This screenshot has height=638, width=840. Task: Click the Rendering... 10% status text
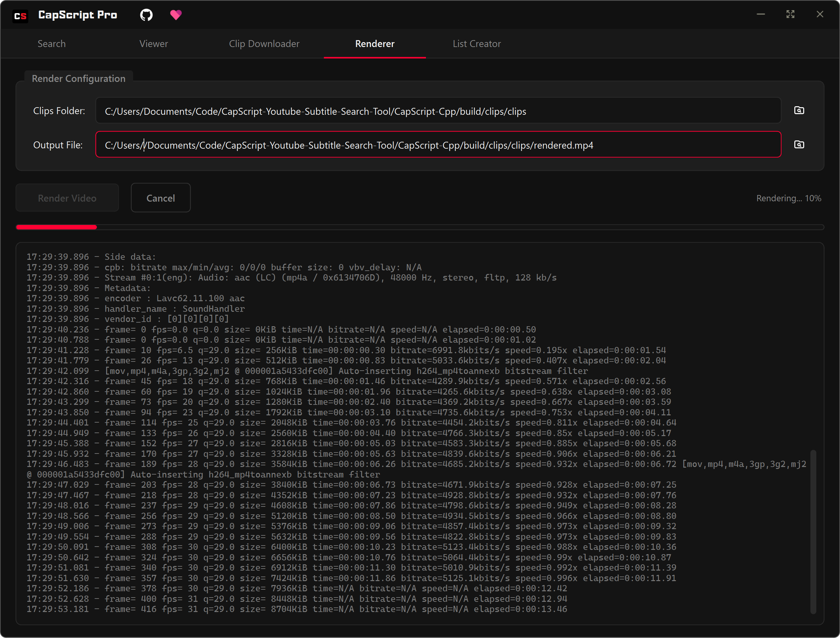(788, 198)
